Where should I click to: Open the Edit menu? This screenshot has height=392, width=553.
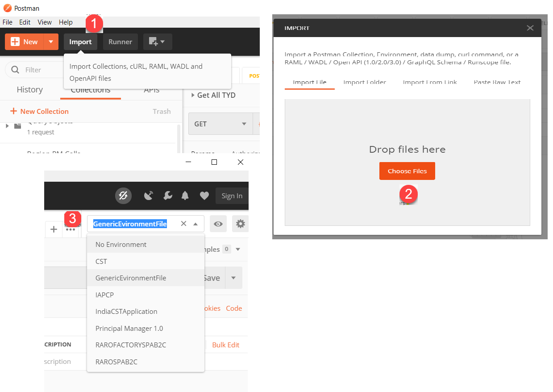click(x=25, y=22)
